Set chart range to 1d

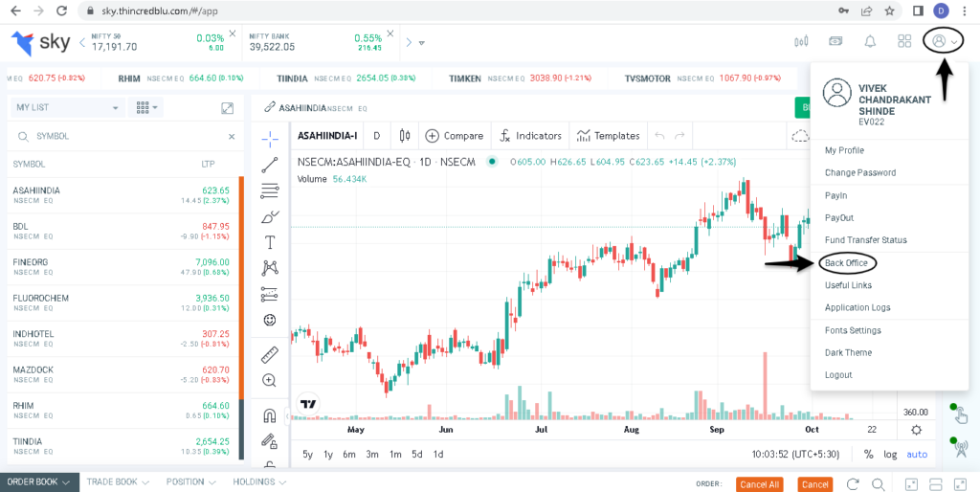coord(438,455)
